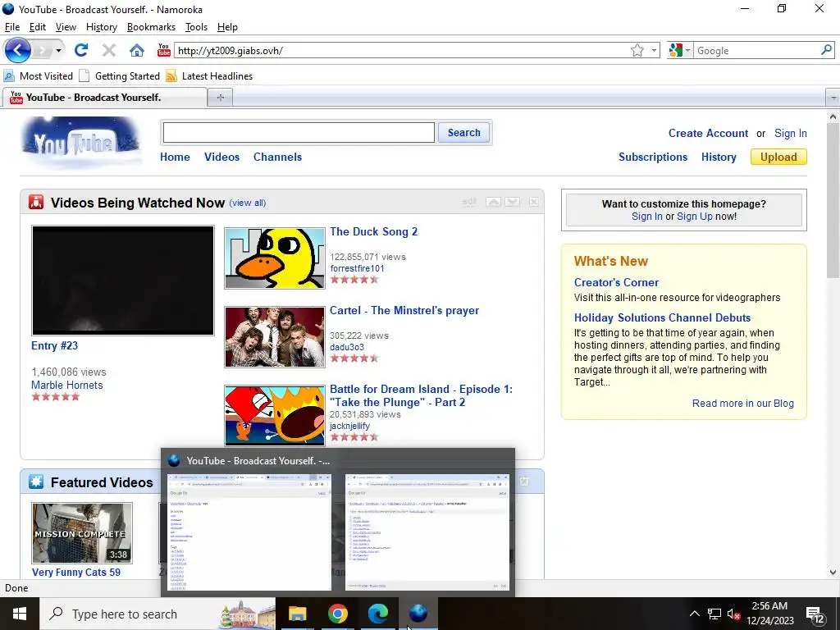Click view all beside Videos Being Watched Now

(x=248, y=203)
